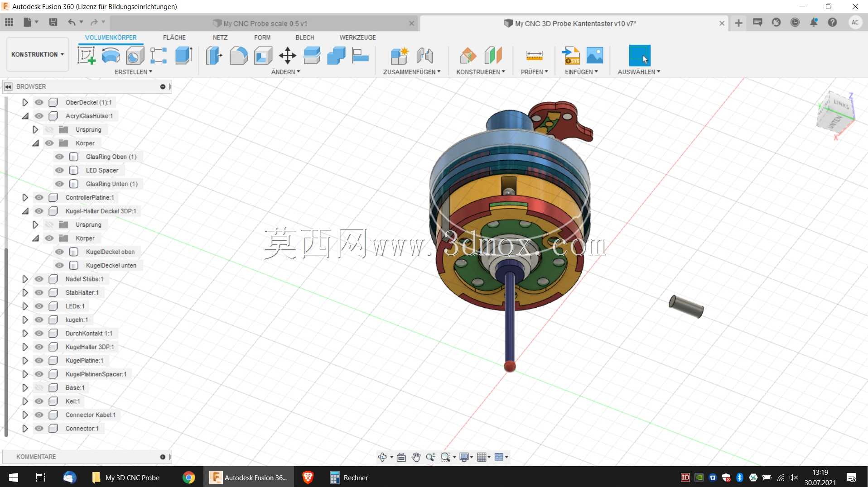The image size is (868, 487).
Task: Toggle visibility of LEDs:1
Action: [x=39, y=306]
